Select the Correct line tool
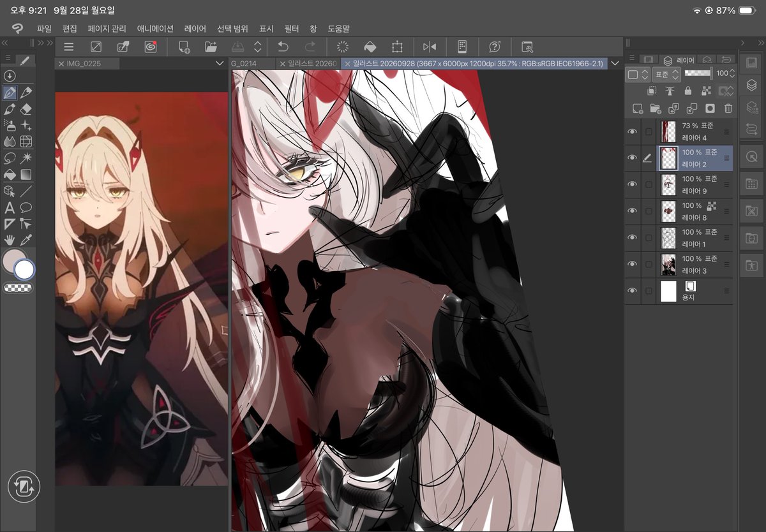The image size is (766, 532). tap(26, 224)
